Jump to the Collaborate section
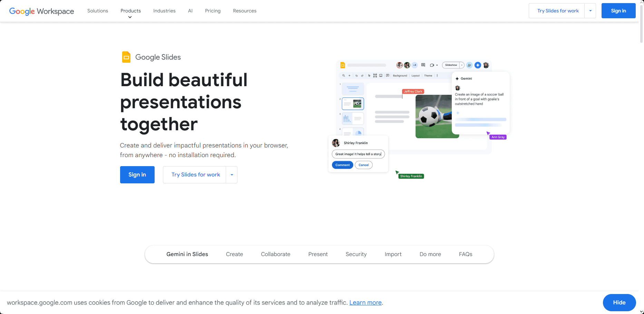This screenshot has width=644, height=314. click(275, 254)
